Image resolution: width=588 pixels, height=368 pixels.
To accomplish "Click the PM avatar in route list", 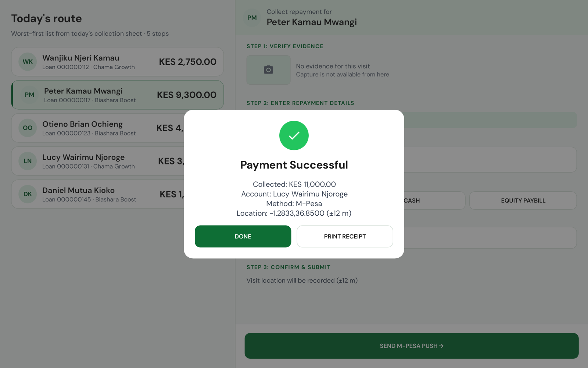I will click(x=29, y=95).
